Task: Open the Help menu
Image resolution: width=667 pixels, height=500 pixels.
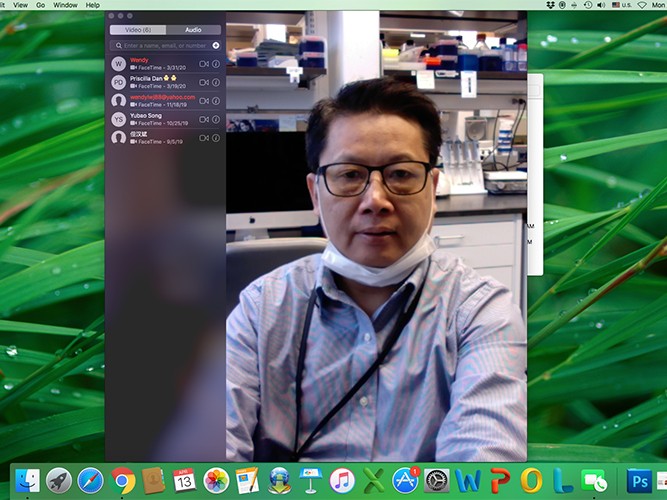Action: click(x=93, y=5)
